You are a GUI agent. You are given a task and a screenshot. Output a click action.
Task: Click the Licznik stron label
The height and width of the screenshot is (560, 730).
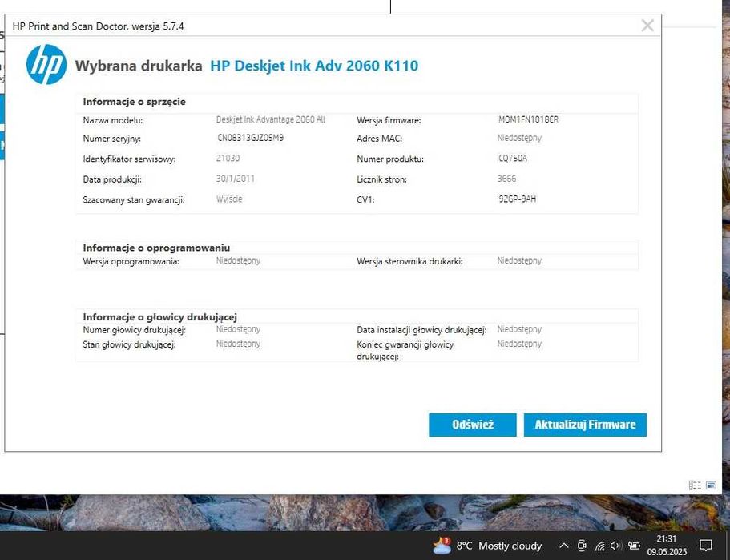point(381,179)
